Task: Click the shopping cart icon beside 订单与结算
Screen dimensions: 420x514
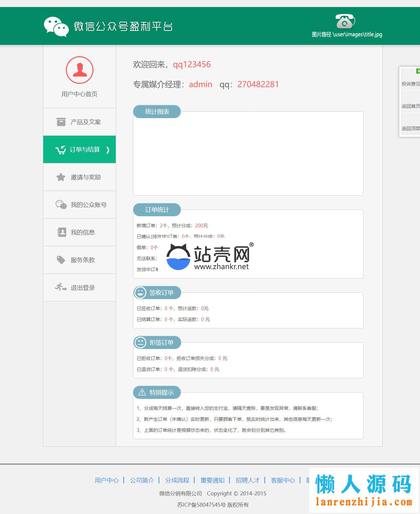Action: (61, 150)
